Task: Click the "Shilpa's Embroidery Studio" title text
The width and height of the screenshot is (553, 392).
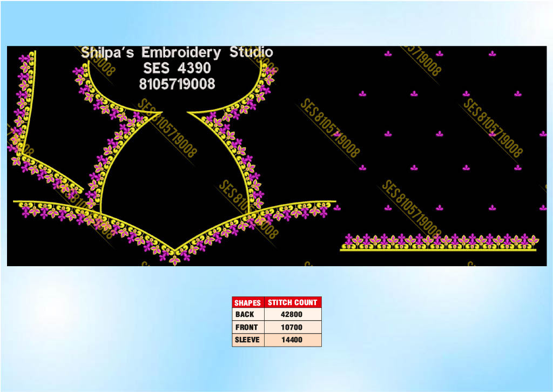Action: point(177,52)
